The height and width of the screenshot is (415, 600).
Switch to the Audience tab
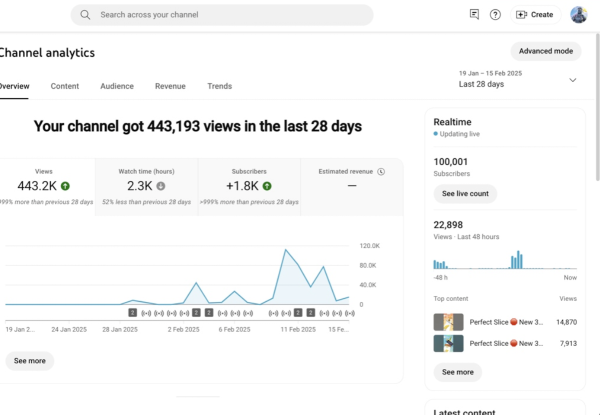[x=117, y=87]
